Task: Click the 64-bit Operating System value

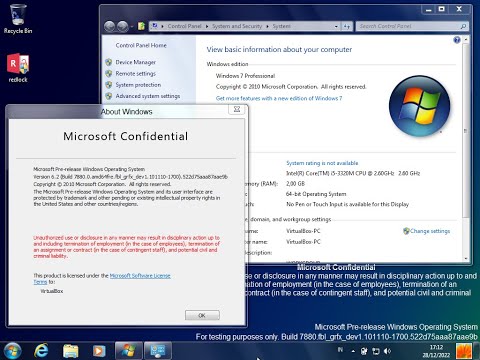Action: 316,194
